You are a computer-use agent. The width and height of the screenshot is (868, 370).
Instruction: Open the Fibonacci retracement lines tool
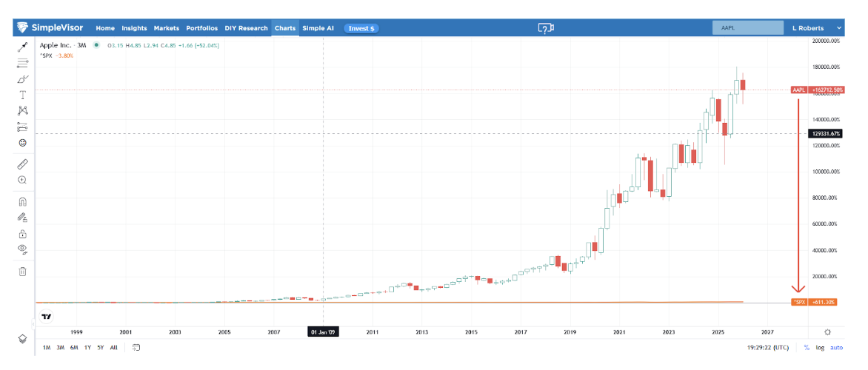pyautogui.click(x=23, y=63)
